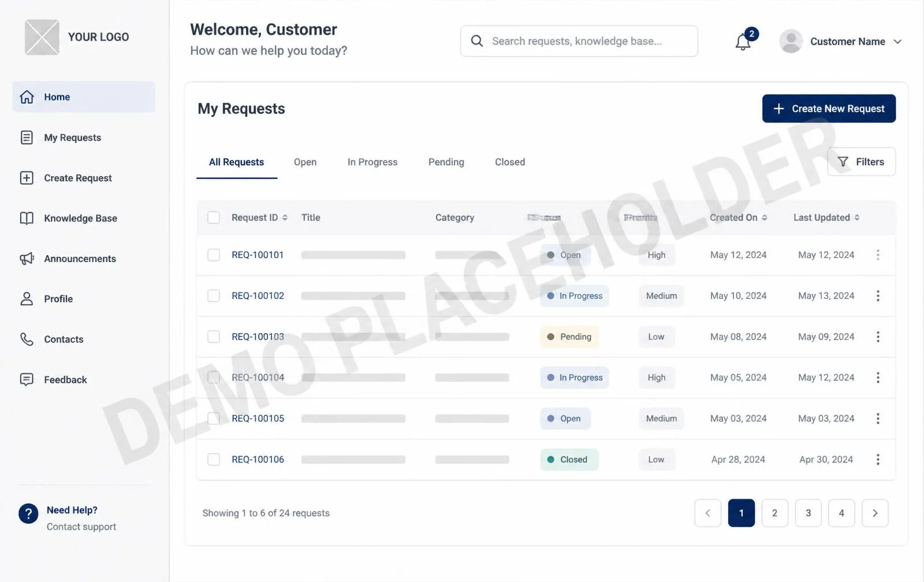Expand the Customer Name account dropdown
The image size is (924, 582).
[x=897, y=42]
